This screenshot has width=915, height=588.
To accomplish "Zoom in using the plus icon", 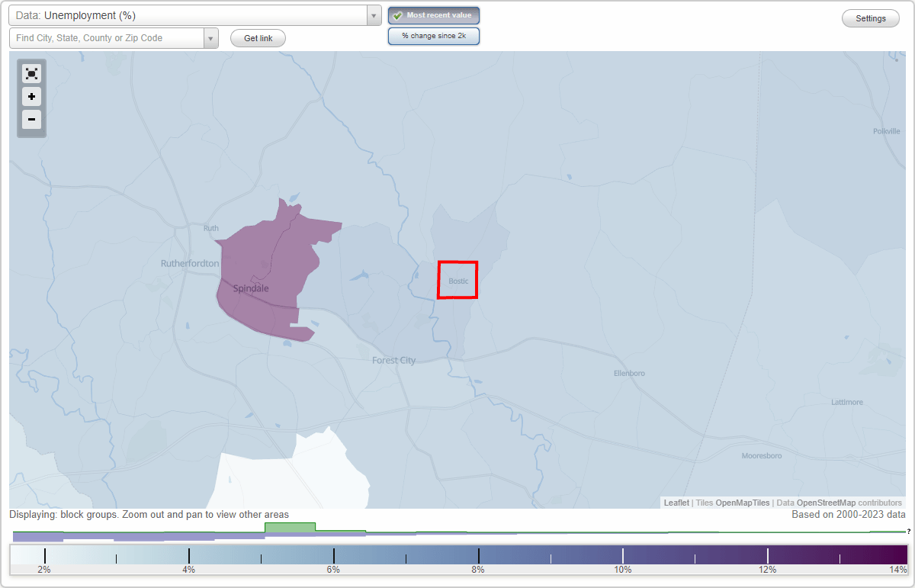I will (31, 97).
